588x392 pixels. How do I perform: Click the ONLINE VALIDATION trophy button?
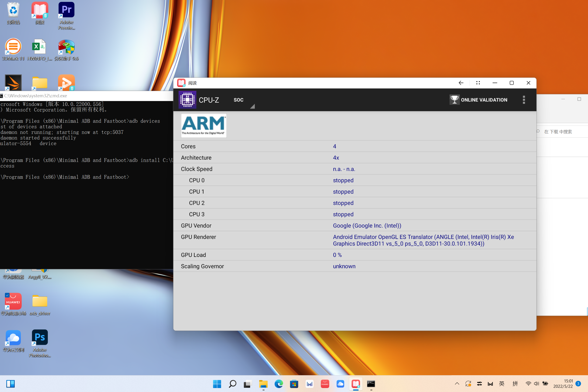(x=479, y=100)
